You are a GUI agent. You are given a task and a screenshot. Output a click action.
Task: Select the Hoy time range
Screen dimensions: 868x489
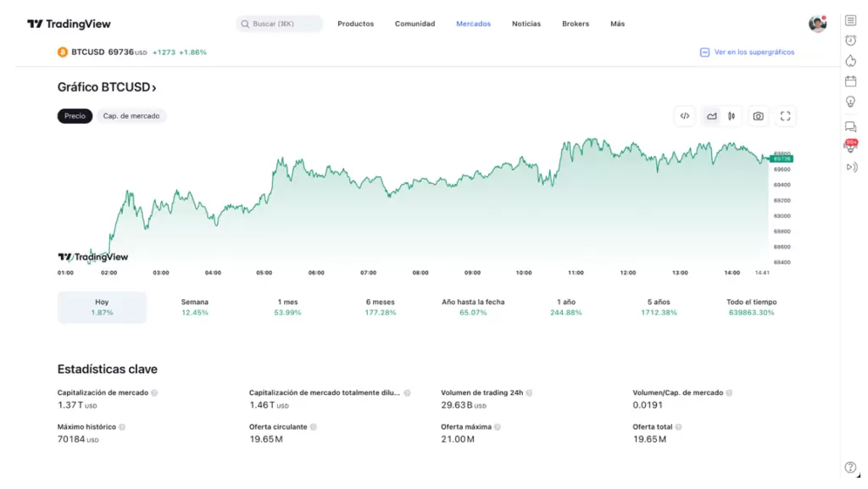pyautogui.click(x=102, y=307)
